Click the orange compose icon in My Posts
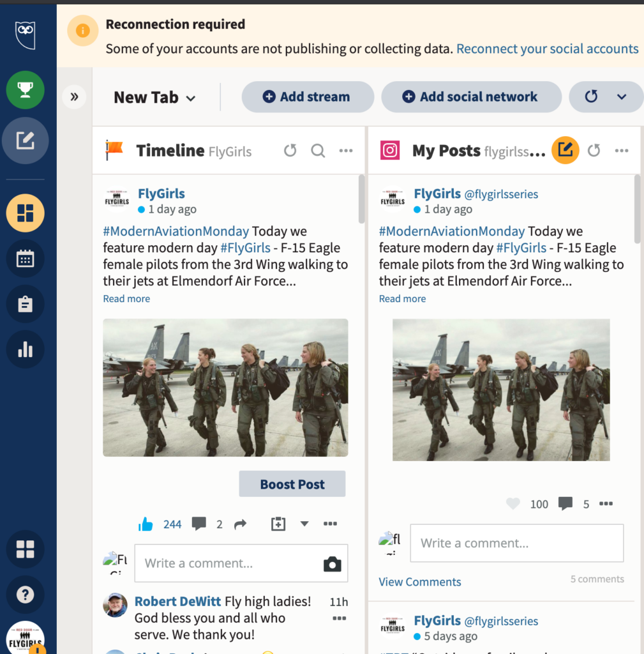Image resolution: width=644 pixels, height=654 pixels. click(x=565, y=150)
